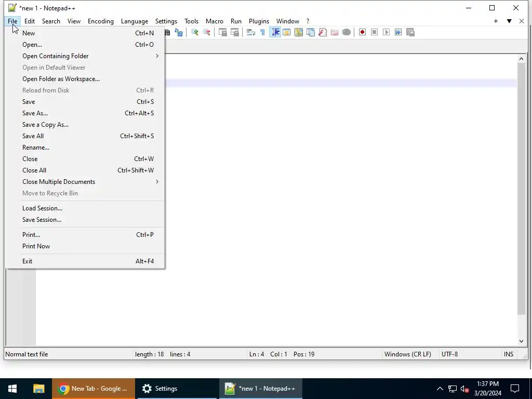Open the View menu

(74, 21)
